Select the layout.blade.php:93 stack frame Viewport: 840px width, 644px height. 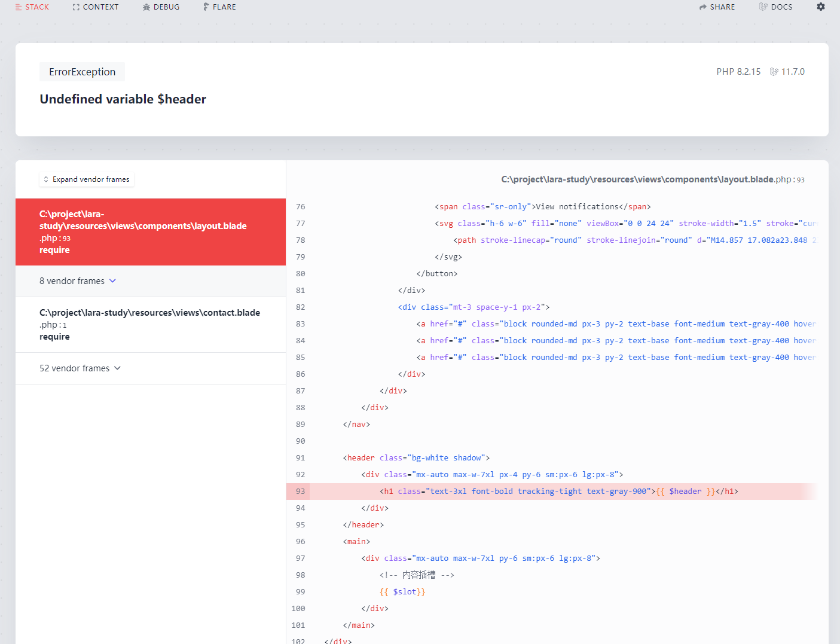click(151, 232)
